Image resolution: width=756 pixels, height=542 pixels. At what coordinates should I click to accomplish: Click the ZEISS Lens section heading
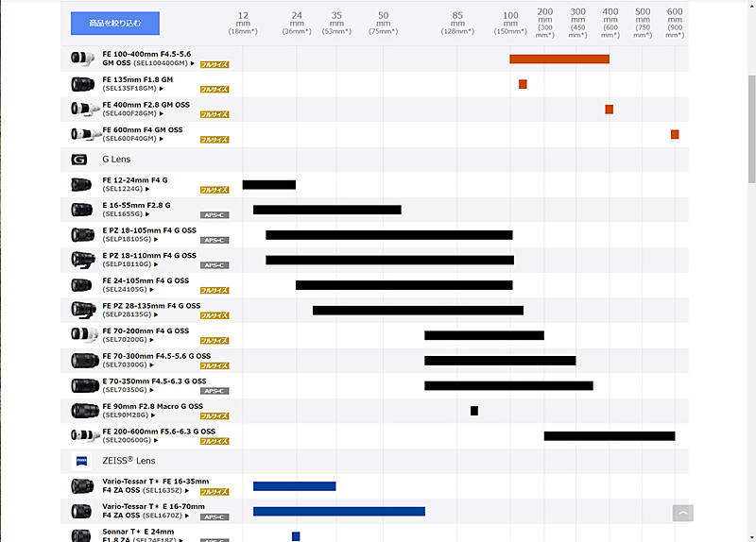[x=129, y=461]
